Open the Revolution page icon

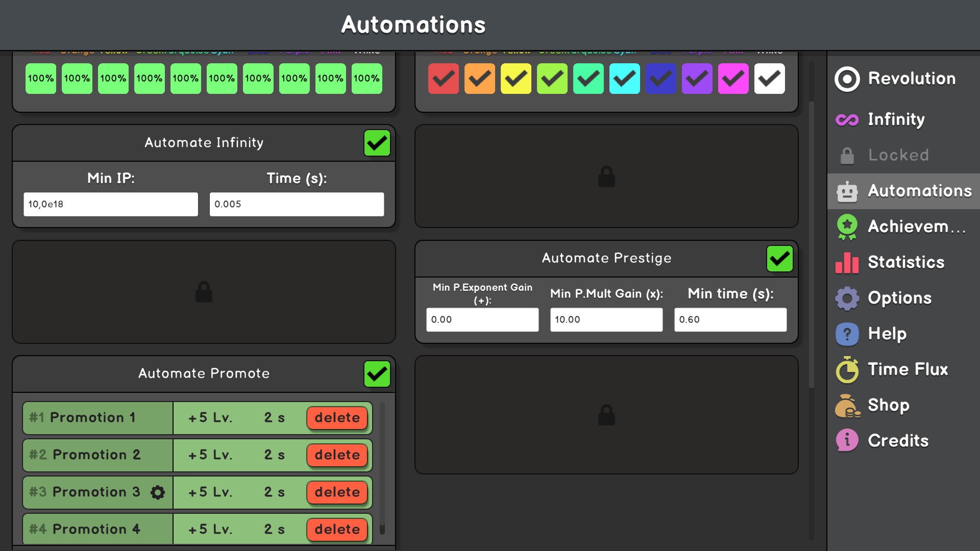click(x=847, y=79)
